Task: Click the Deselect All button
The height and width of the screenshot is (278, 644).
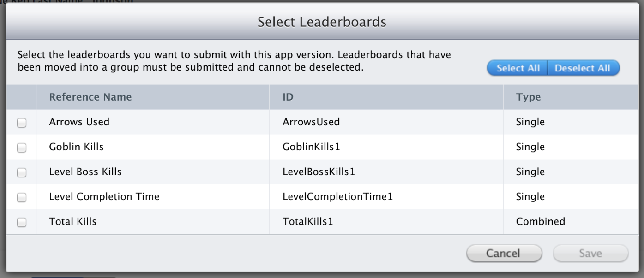Action: pos(583,68)
